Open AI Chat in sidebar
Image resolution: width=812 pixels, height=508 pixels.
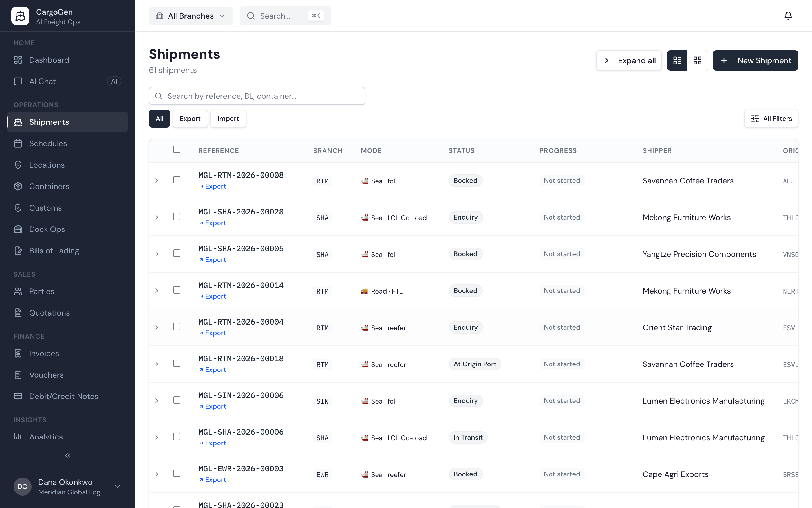(x=67, y=81)
